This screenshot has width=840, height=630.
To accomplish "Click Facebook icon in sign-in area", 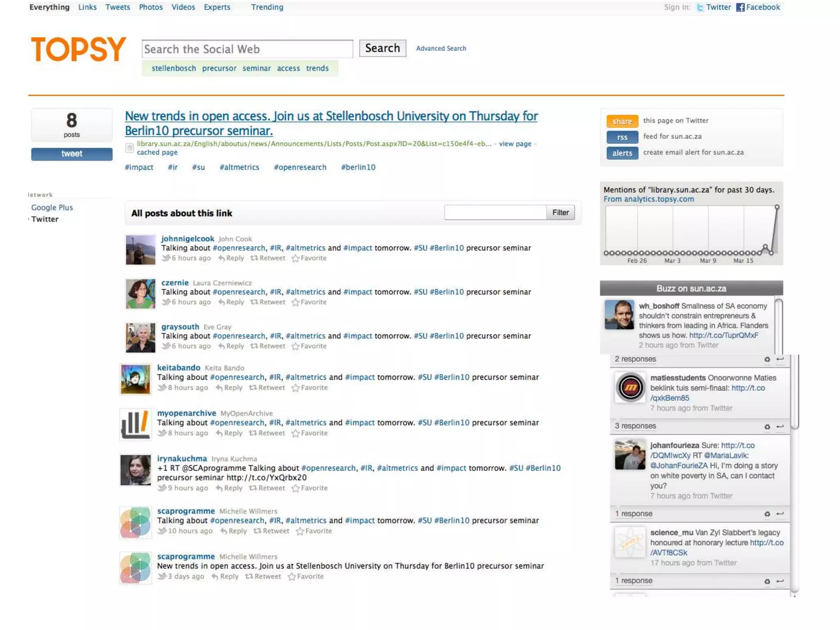I will (x=740, y=7).
